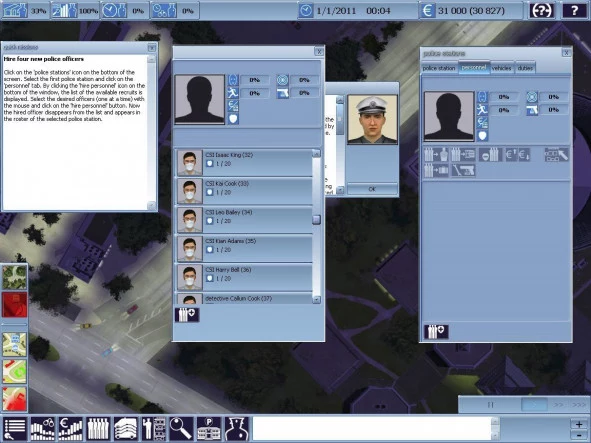Viewport: 591px width, 443px height.
Task: Toggle the red crime map overlay
Action: (15, 305)
